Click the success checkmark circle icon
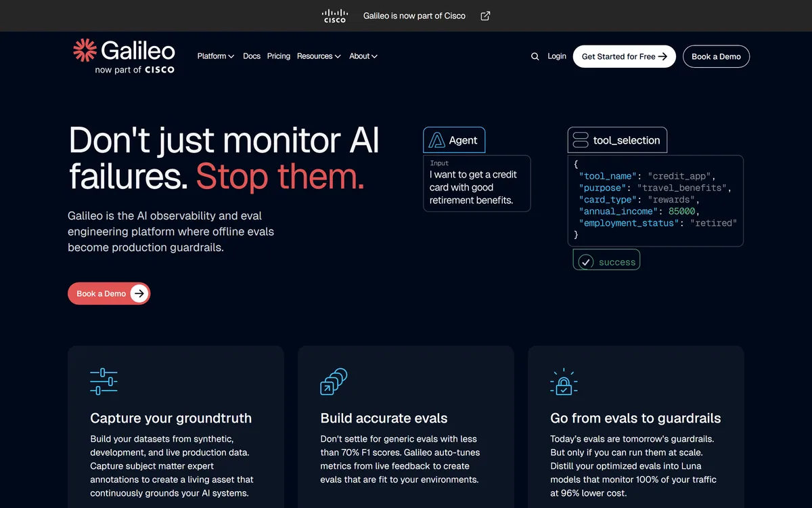 [586, 261]
